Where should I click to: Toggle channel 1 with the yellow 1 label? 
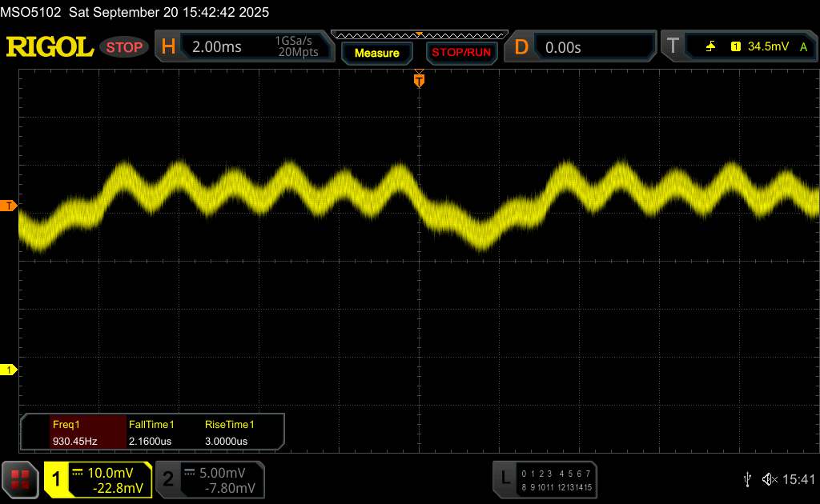click(x=57, y=479)
